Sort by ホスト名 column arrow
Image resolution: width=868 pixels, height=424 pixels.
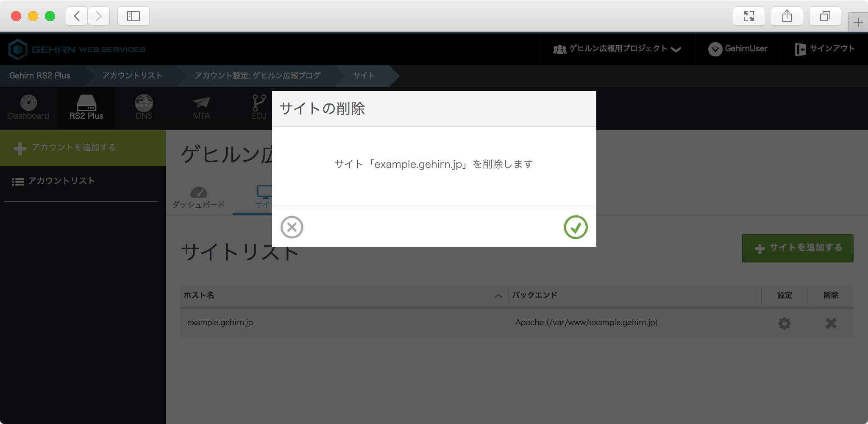(498, 296)
